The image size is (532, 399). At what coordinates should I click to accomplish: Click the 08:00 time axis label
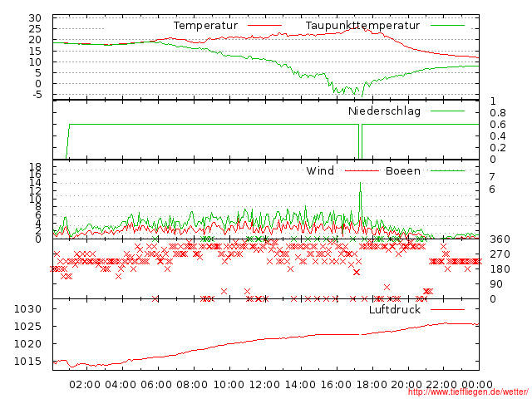[192, 385]
